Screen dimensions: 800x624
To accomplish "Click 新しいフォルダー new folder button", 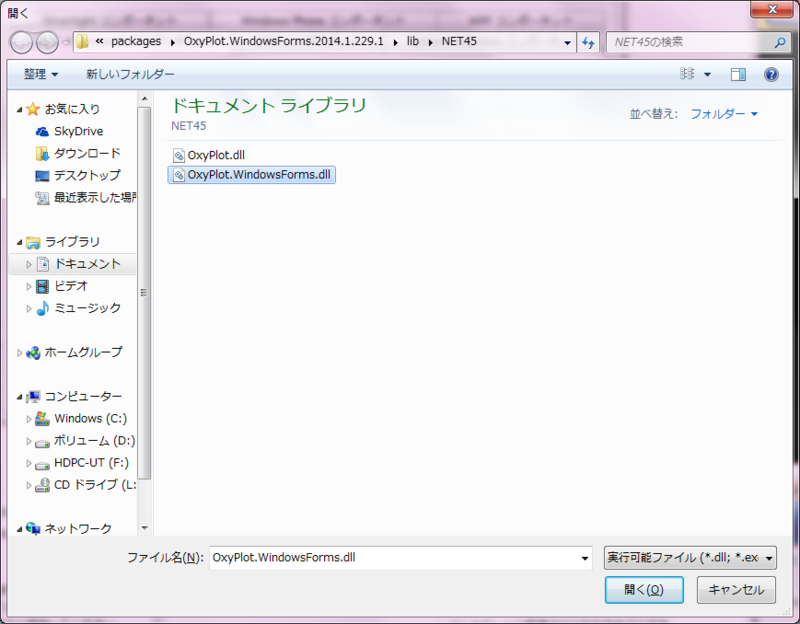I will coord(130,74).
